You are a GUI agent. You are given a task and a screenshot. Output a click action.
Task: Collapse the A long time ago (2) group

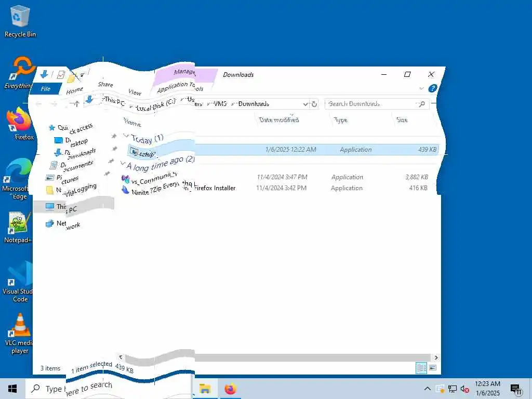point(123,163)
